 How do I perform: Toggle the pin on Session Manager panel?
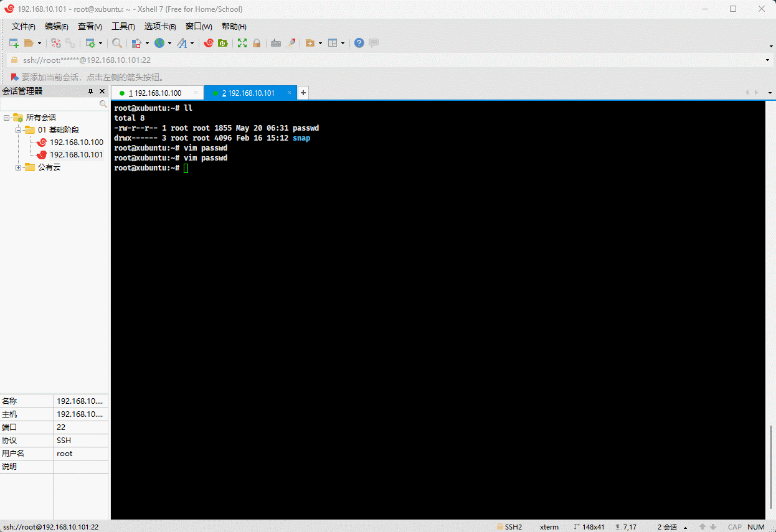tap(90, 91)
